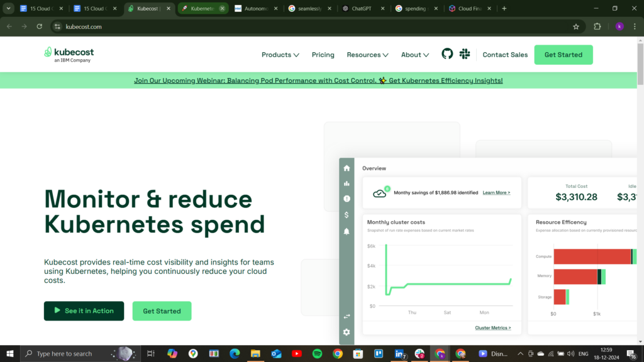644x362 pixels.
Task: Open the Pricing page
Action: click(323, 55)
